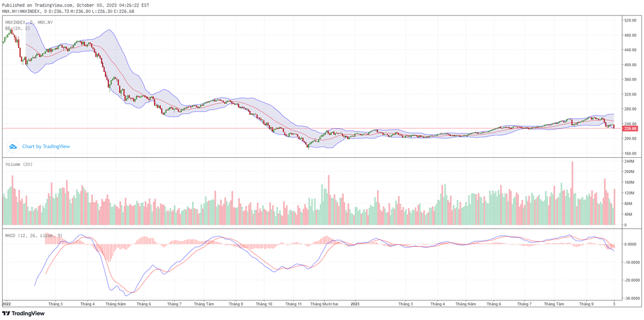The height and width of the screenshot is (320, 644).
Task: Select the MACD (12, 26, close, 9) label
Action: [x=32, y=235]
